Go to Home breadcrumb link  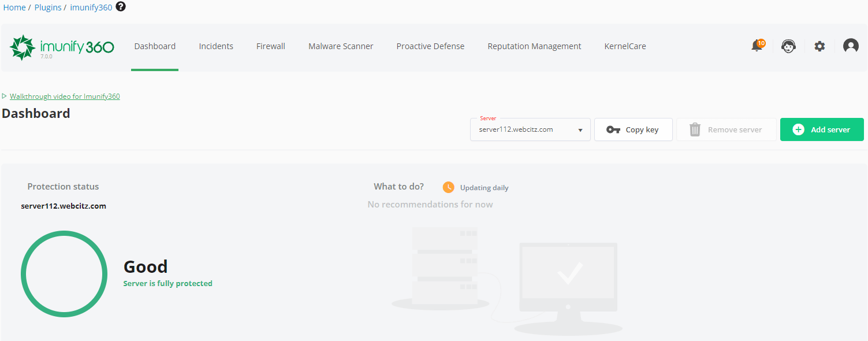[x=14, y=8]
